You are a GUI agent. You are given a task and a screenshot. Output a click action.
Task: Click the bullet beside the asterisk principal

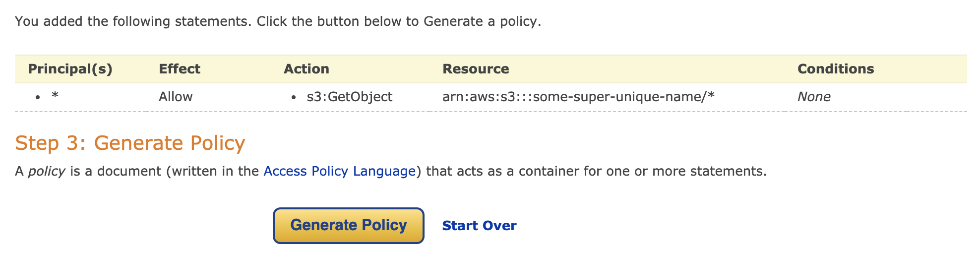pos(38,97)
